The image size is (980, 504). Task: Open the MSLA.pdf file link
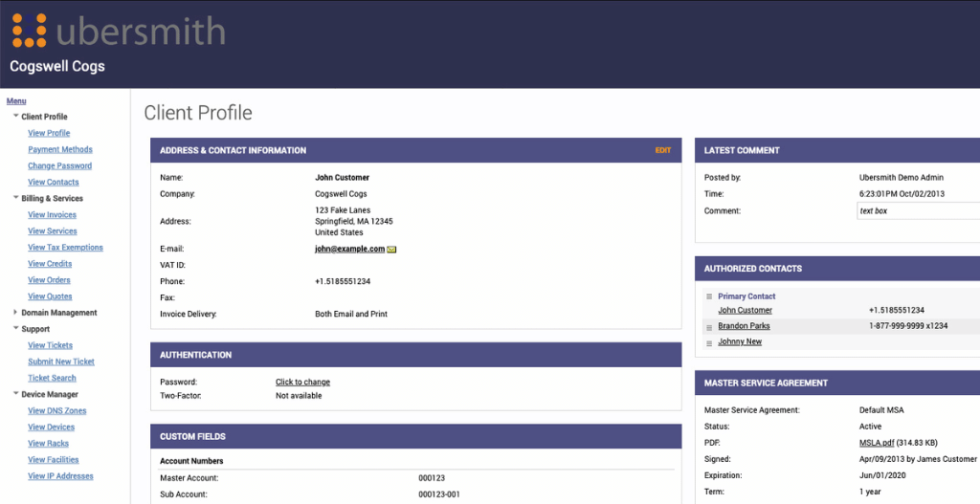(x=878, y=442)
